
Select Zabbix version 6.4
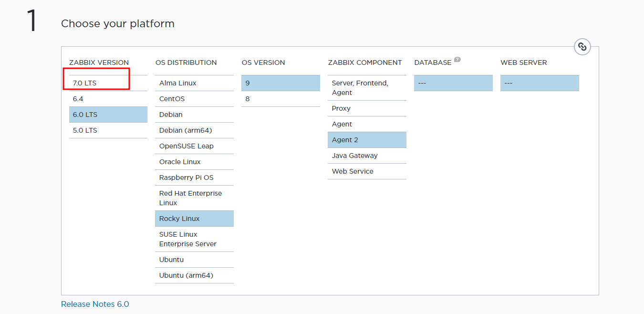coord(108,99)
